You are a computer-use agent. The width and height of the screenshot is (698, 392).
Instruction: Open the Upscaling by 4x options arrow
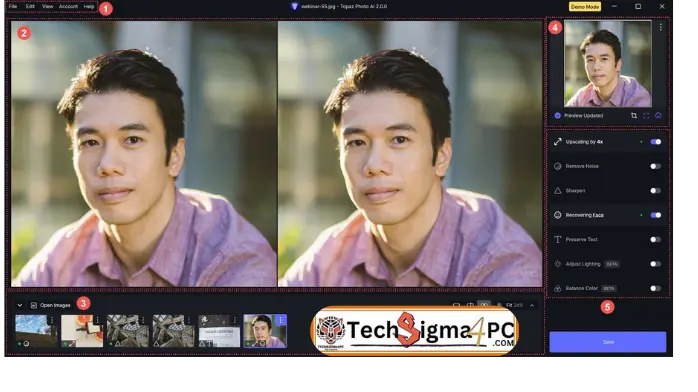[641, 142]
